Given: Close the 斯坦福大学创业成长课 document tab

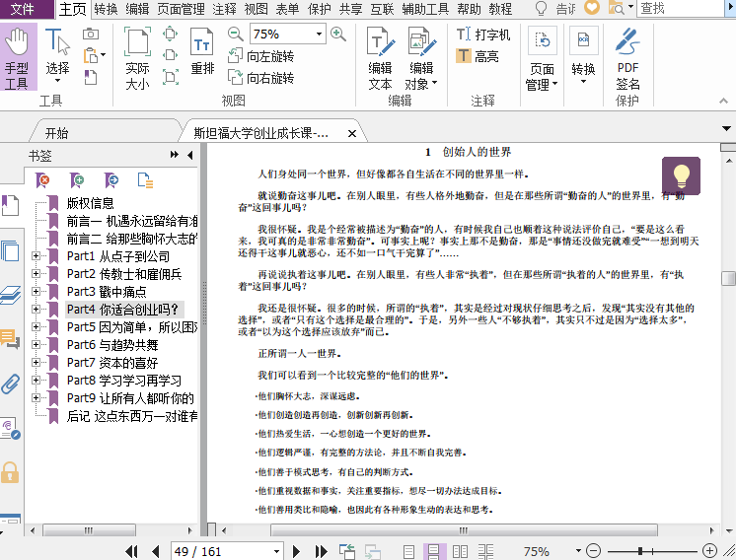Looking at the screenshot, I should coord(351,134).
